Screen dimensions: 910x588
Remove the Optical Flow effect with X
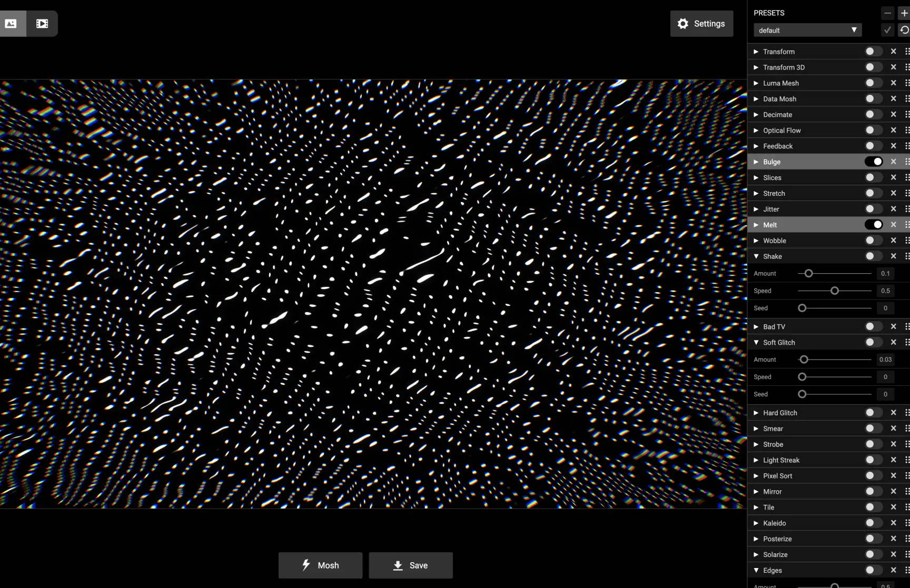(893, 131)
